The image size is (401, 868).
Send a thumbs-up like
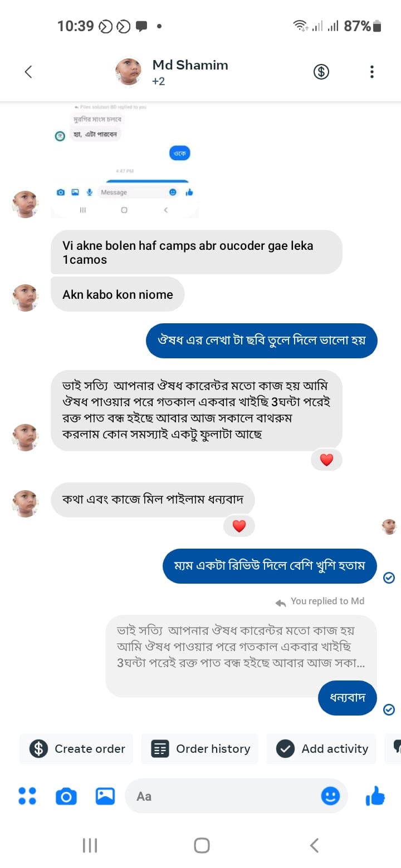tap(375, 796)
